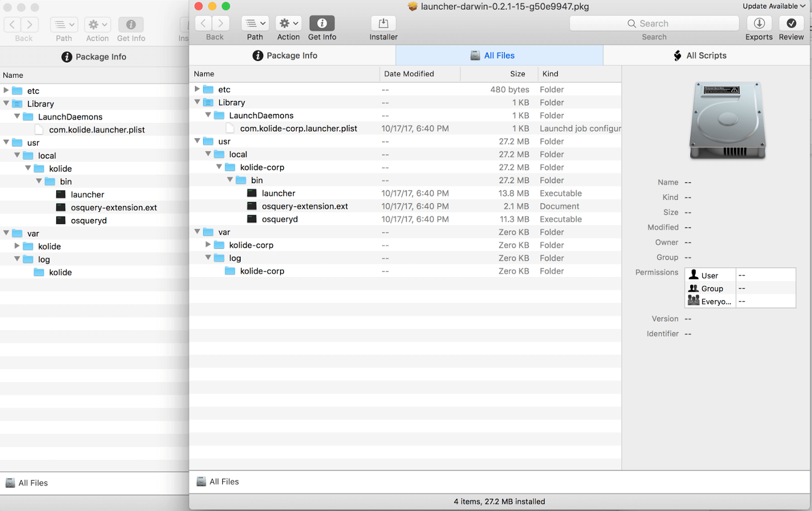Collapse the log folder in front window

coord(208,258)
